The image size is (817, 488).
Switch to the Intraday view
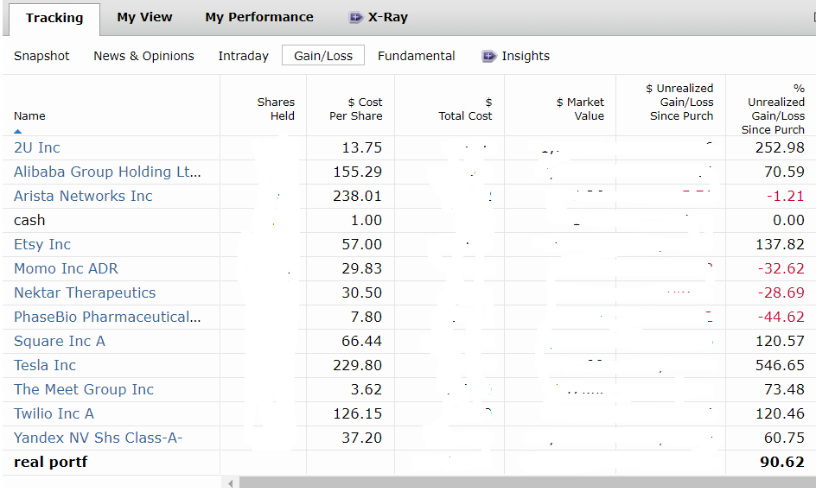pyautogui.click(x=243, y=56)
